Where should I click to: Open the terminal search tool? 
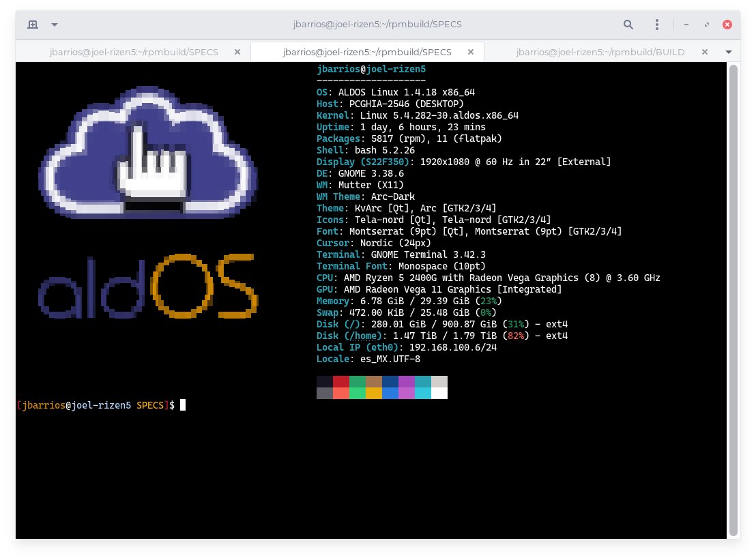click(x=628, y=25)
